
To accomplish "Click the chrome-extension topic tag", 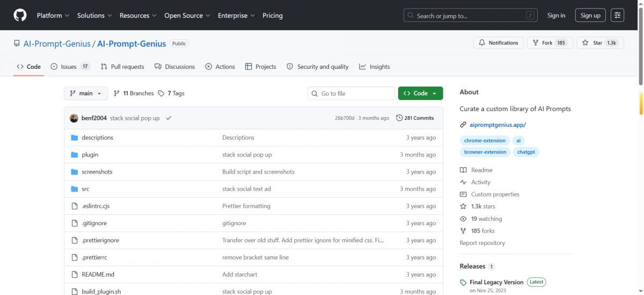I will tap(485, 140).
